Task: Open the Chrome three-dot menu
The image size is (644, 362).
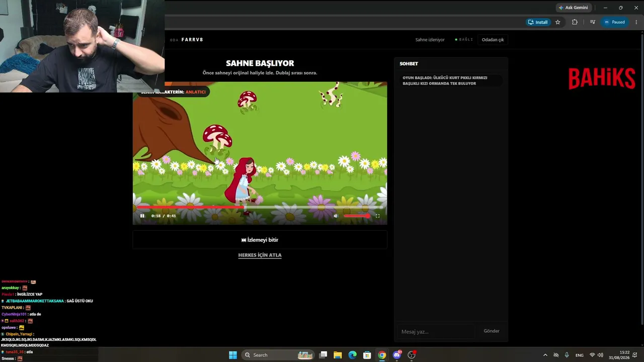Action: point(636,22)
